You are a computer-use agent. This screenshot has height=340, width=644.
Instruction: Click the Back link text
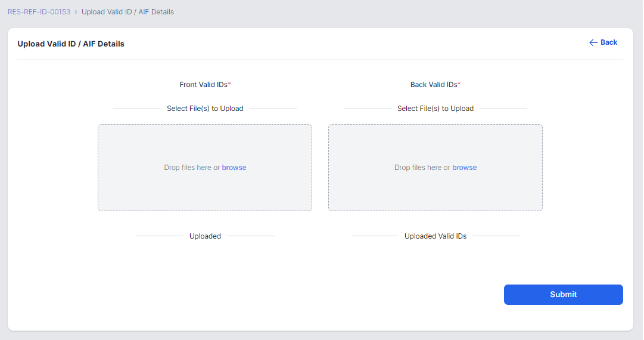[609, 42]
